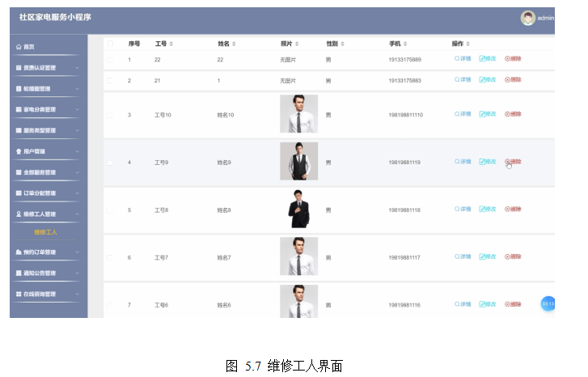Click 删除 for the row with 工号 22

point(513,58)
